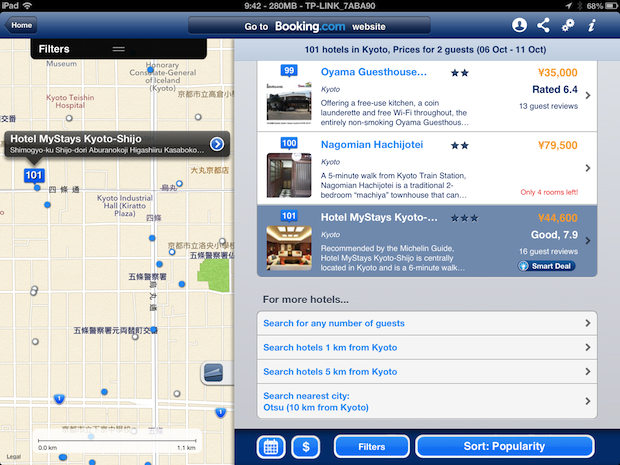Change Sort: Popularity option
The width and height of the screenshot is (620, 465).
click(505, 446)
